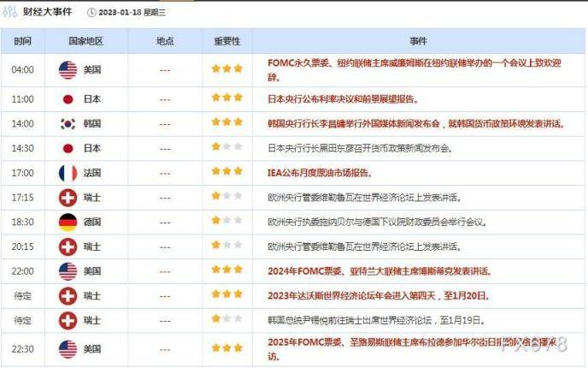Click the three-star rating in the 22:00 row
The width and height of the screenshot is (588, 368).
coord(226,270)
